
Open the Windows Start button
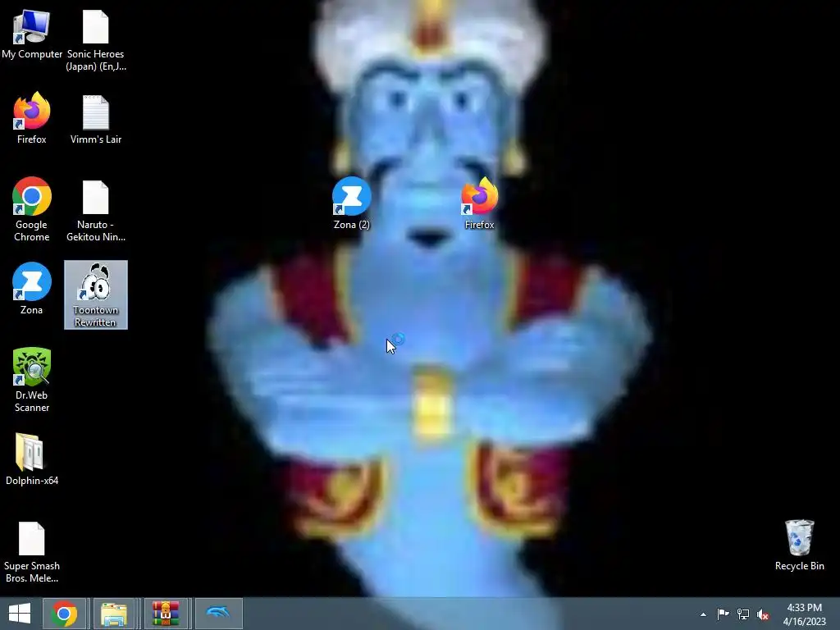click(20, 614)
